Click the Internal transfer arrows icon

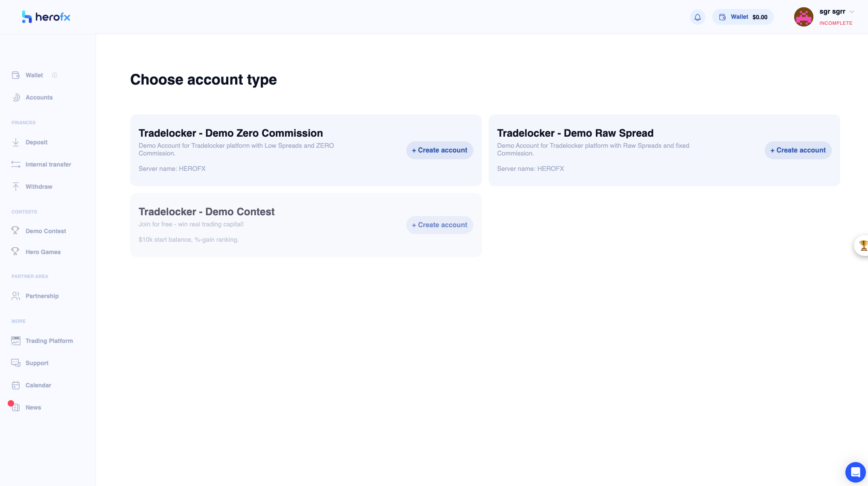click(16, 164)
